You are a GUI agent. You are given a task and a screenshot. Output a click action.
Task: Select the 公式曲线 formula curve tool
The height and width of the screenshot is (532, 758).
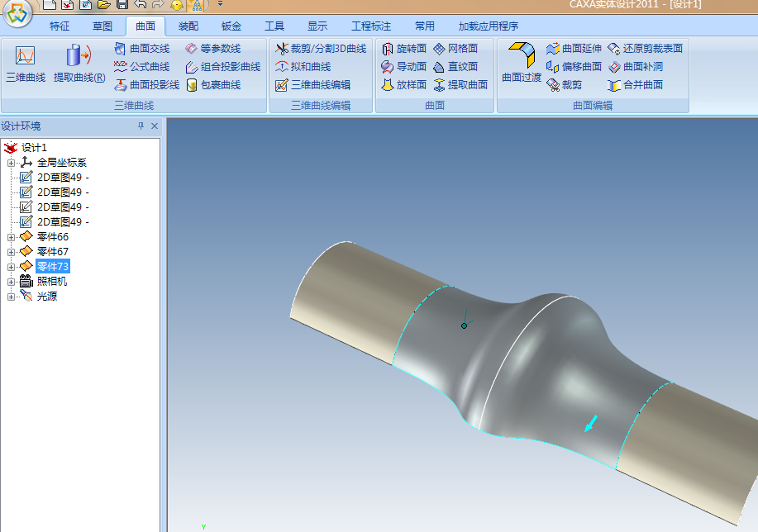point(141,67)
